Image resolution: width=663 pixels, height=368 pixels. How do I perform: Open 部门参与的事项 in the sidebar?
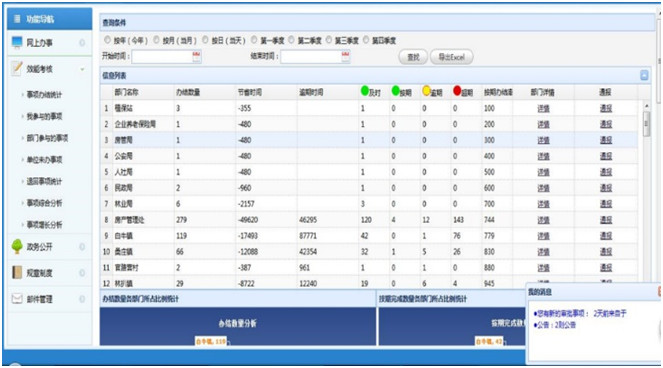(x=47, y=138)
